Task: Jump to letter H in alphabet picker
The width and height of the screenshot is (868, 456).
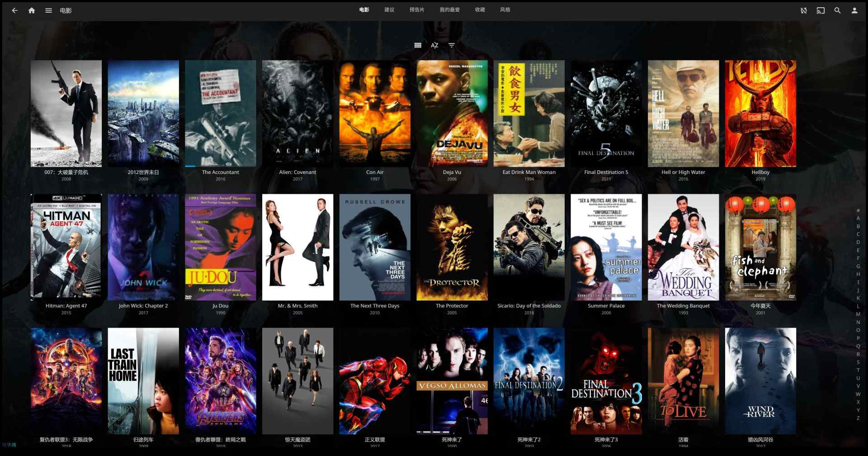Action: (858, 274)
